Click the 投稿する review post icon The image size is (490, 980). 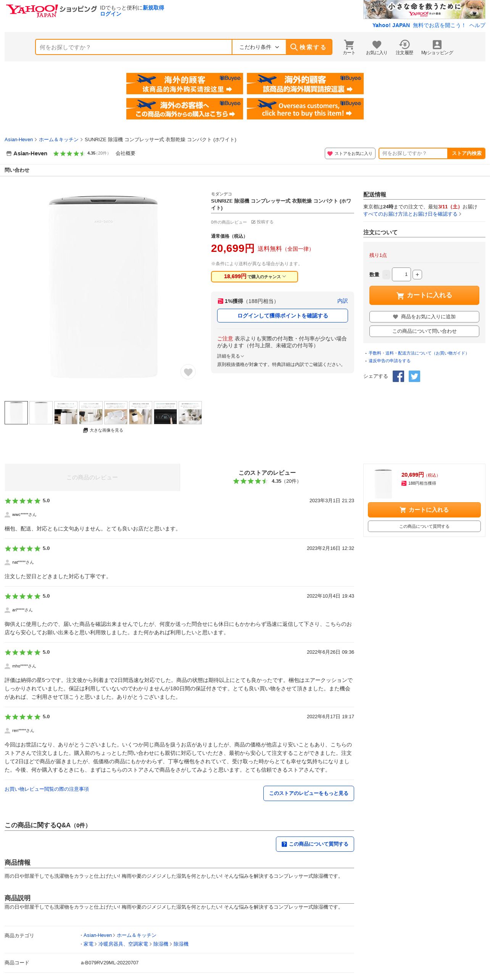pyautogui.click(x=262, y=222)
